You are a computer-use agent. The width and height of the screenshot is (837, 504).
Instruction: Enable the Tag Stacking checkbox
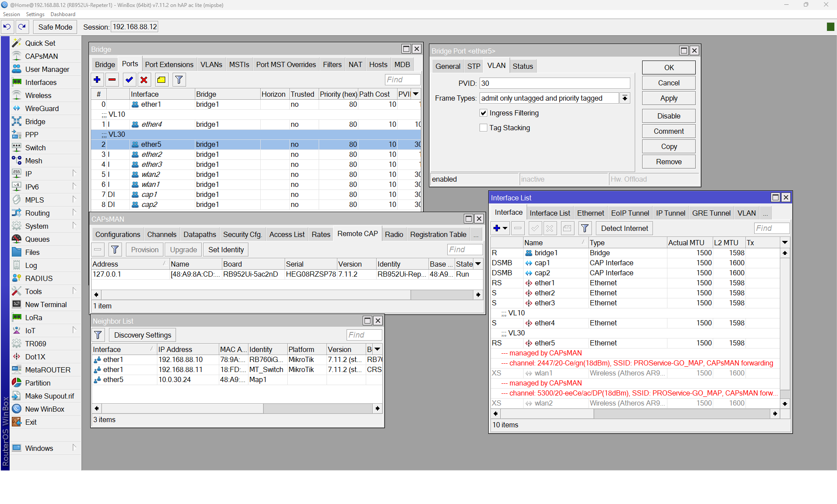[483, 128]
